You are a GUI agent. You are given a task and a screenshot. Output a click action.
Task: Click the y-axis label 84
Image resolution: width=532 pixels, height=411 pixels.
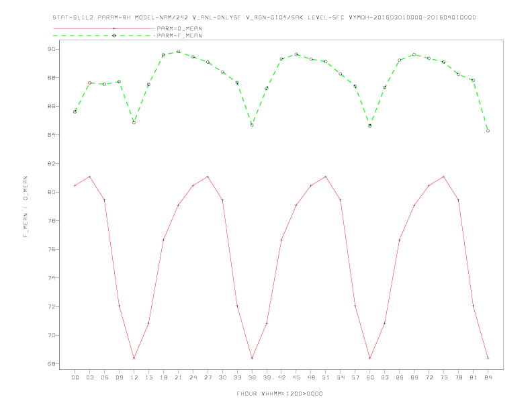(52, 135)
